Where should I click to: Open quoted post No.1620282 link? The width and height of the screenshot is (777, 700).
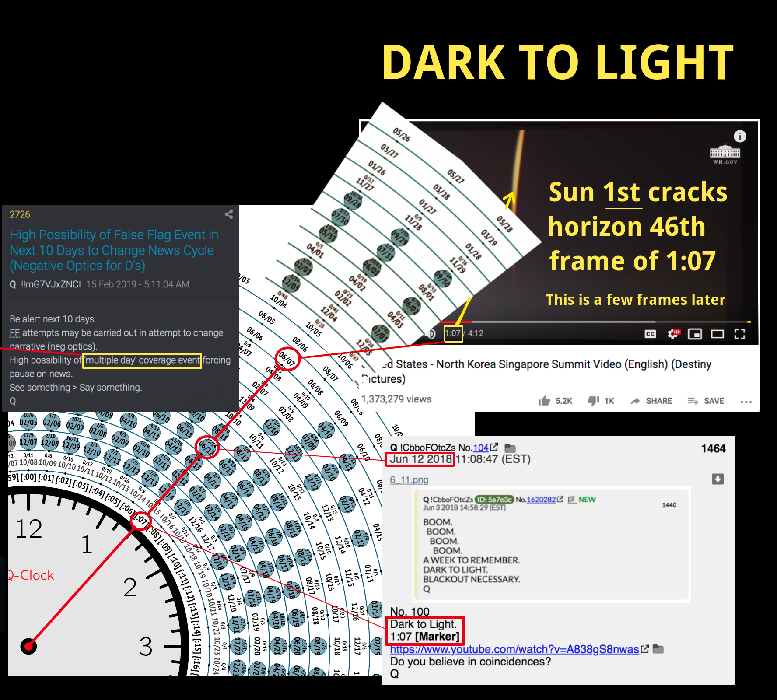541,500
